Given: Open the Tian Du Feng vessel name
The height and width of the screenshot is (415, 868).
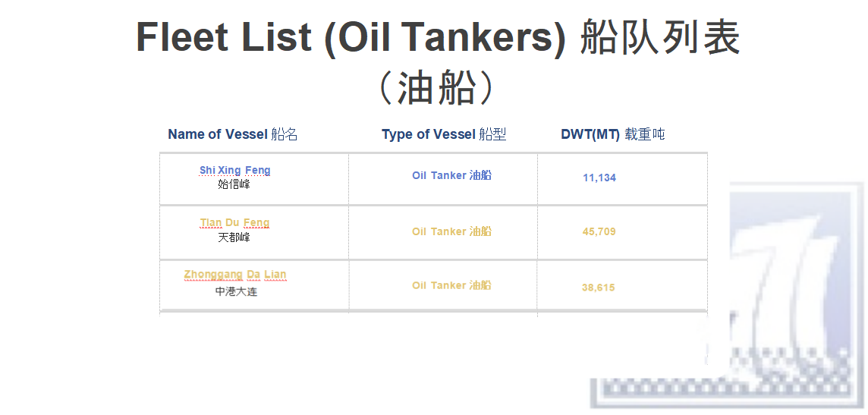Looking at the screenshot, I should (x=234, y=222).
